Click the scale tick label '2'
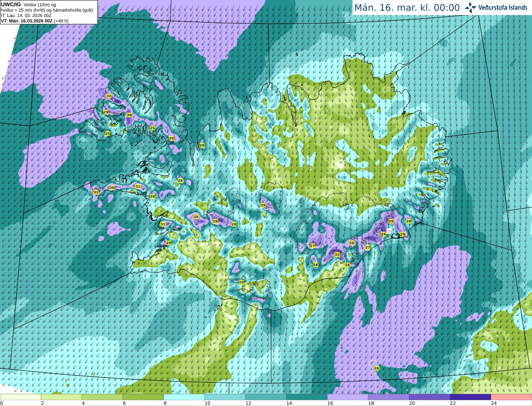The height and width of the screenshot is (406, 532). coord(42,403)
